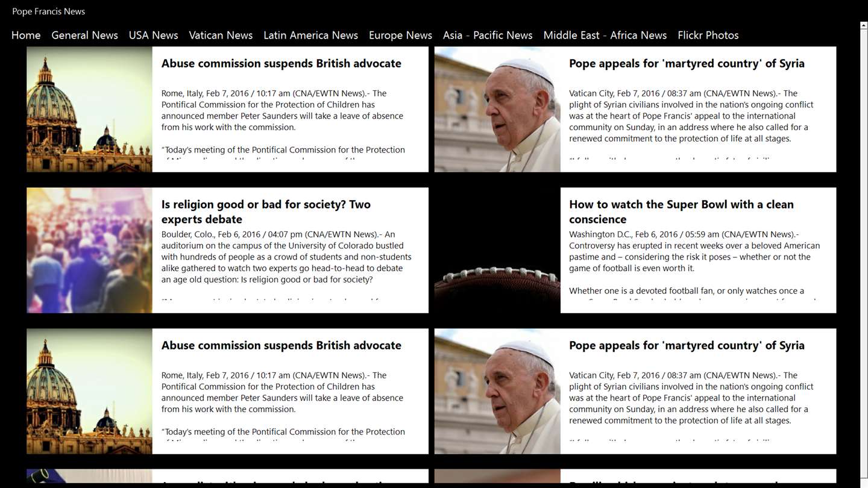868x488 pixels.
Task: Select USA News in navigation
Action: 153,35
